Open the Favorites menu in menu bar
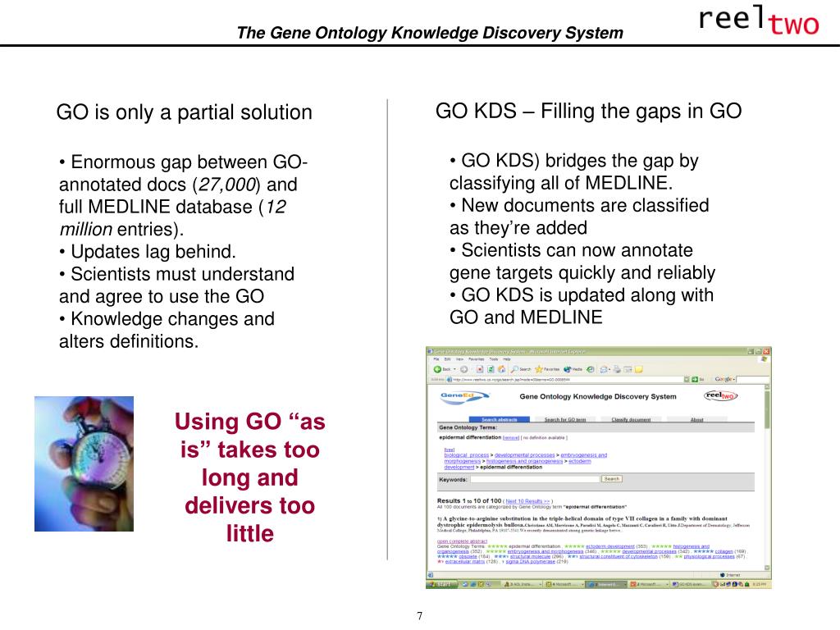840x630 pixels. [477, 359]
